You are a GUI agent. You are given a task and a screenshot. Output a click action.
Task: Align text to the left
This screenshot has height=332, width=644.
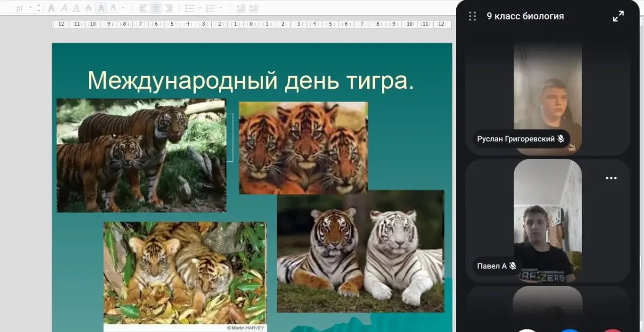(x=143, y=8)
